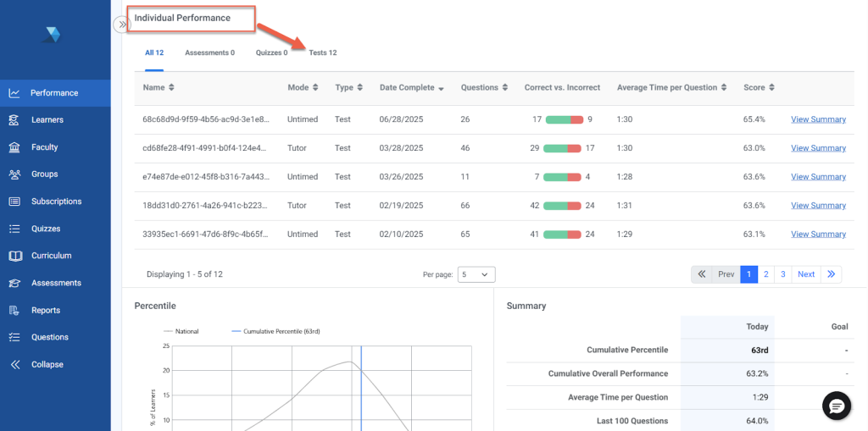868x431 pixels.
Task: Open the Per page dropdown
Action: (476, 274)
